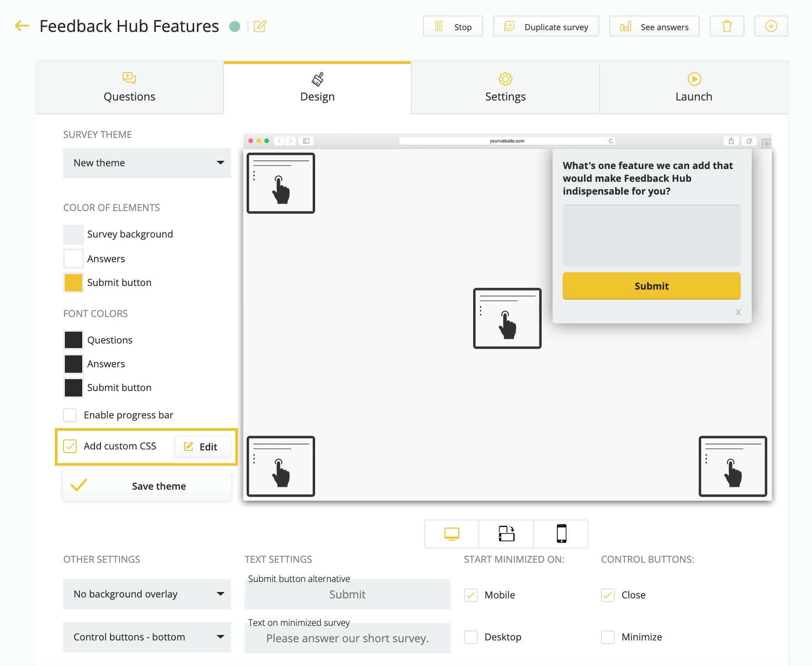Click Submit button alternative text field
This screenshot has width=812, height=666.
[x=348, y=594]
